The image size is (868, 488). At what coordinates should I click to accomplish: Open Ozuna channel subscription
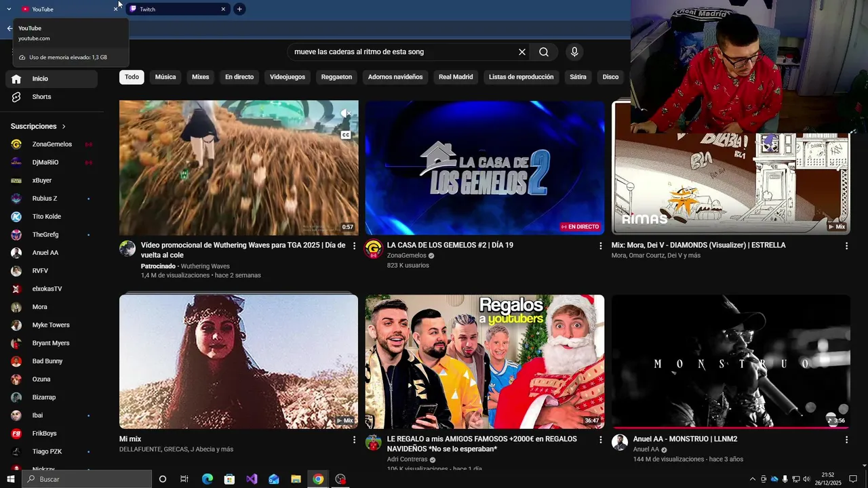[52, 380]
